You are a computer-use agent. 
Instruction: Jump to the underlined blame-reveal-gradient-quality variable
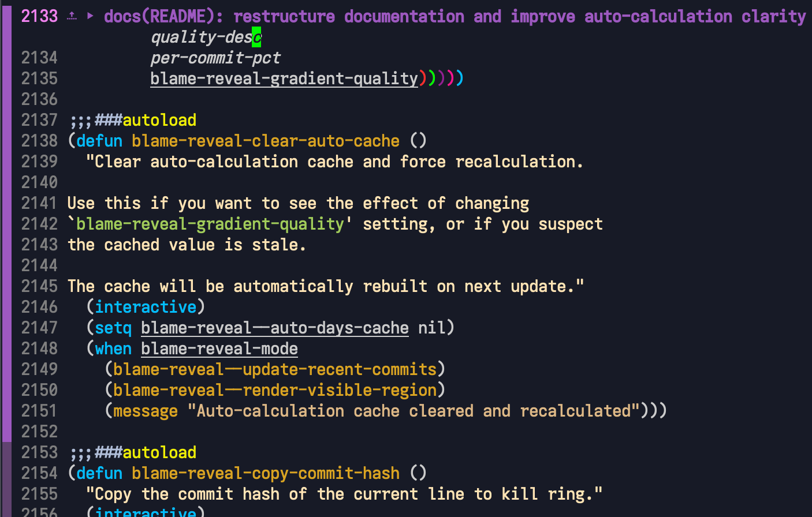point(284,78)
